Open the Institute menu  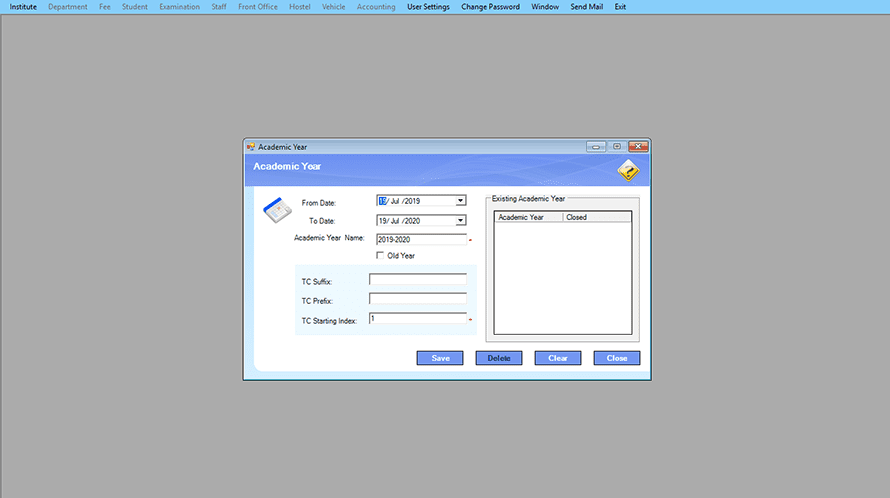(x=23, y=7)
